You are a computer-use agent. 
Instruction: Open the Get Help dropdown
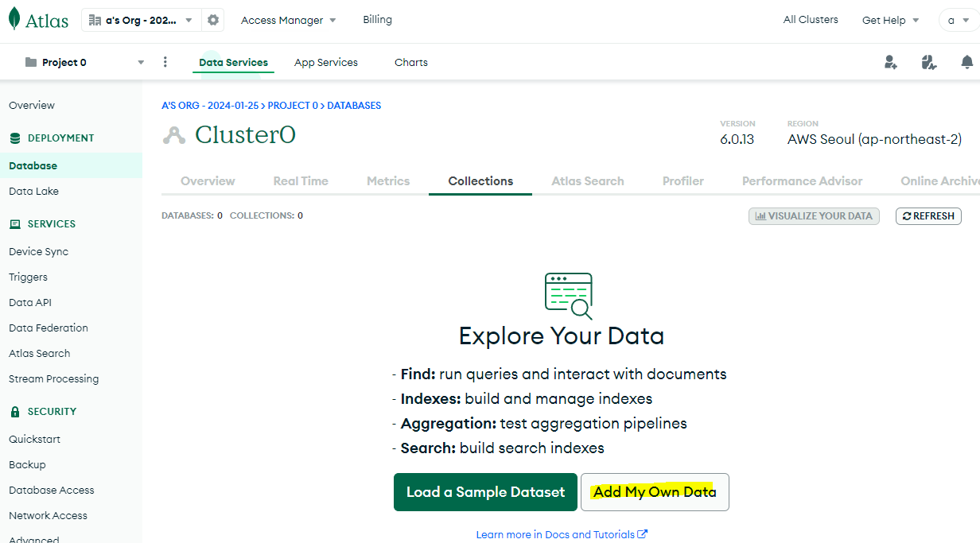point(890,20)
